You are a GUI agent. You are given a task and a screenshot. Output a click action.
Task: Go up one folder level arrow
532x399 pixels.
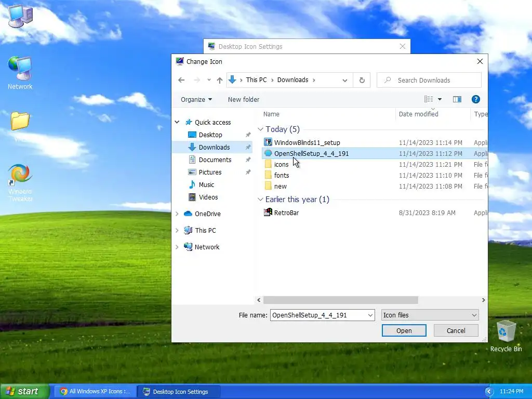point(220,80)
